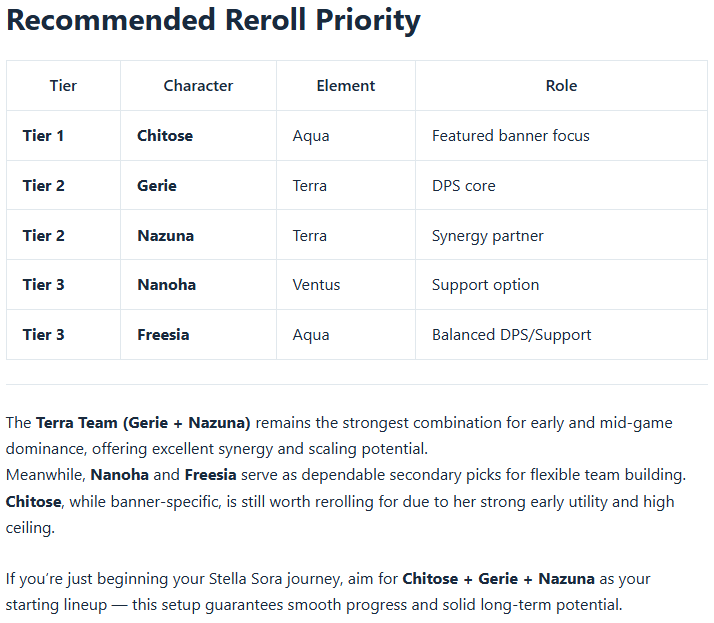
Task: Select the Chitose cell in table
Action: tap(165, 136)
